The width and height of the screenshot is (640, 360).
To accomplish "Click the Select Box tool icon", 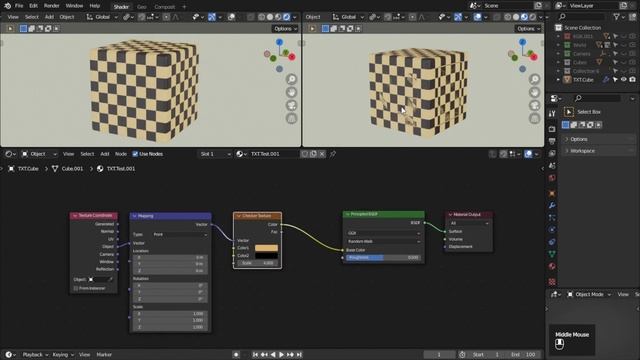I will [569, 112].
